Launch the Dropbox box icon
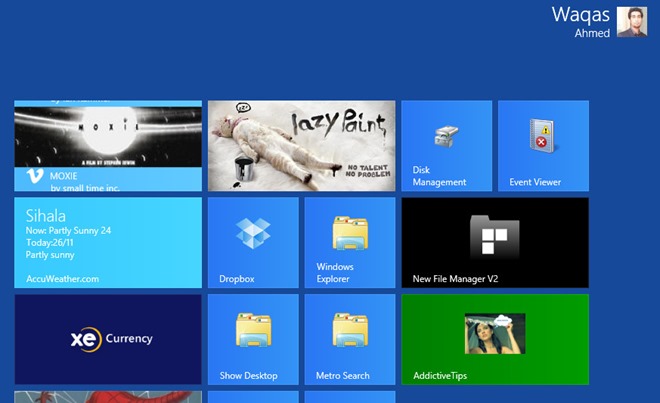The image size is (660, 403). pos(253,233)
